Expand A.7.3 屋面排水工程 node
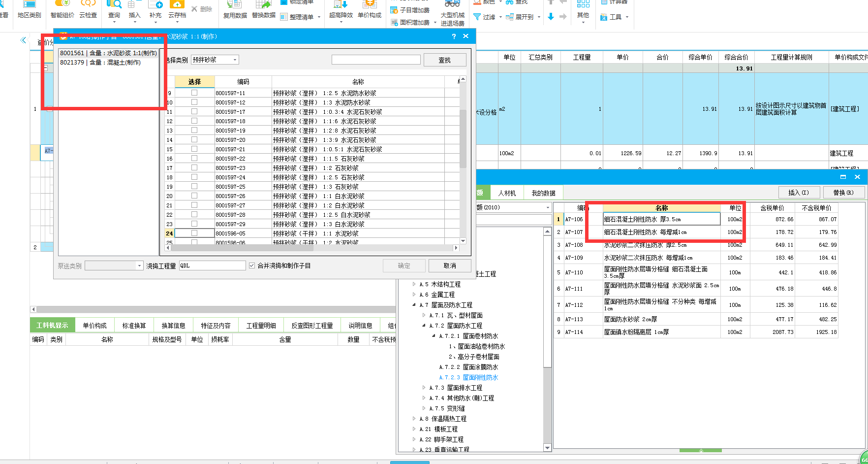This screenshot has width=868, height=464. point(424,388)
